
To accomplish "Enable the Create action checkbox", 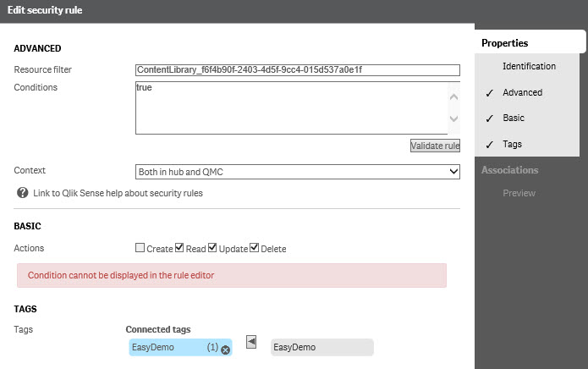I will coord(140,247).
